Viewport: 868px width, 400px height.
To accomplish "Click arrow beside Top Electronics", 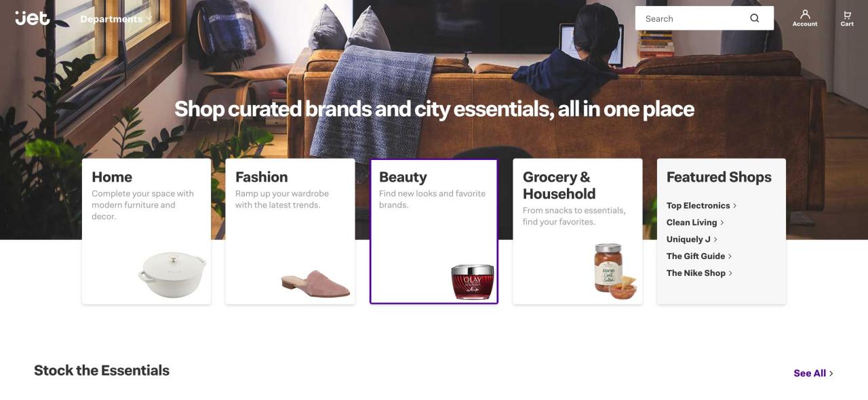I will (735, 205).
